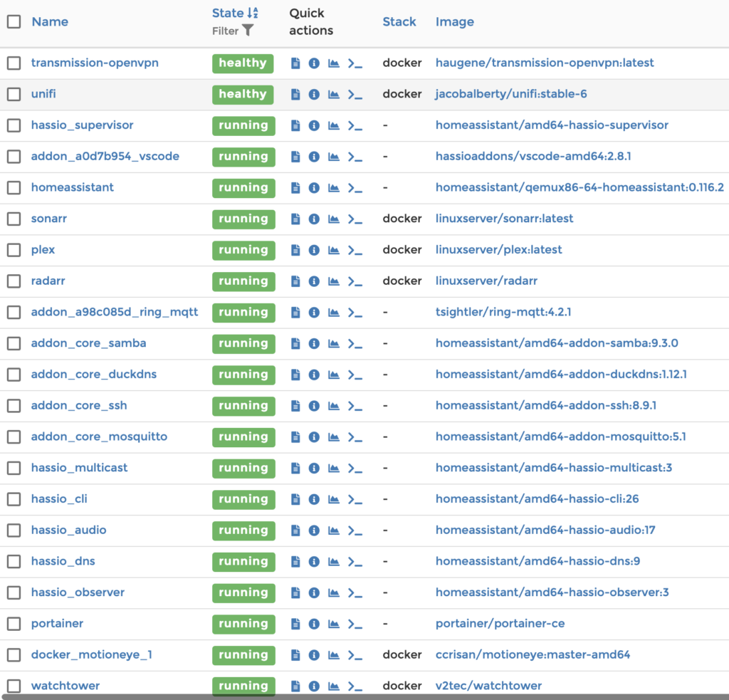Select the portainer row checkbox
Image resolution: width=729 pixels, height=700 pixels.
click(x=14, y=624)
